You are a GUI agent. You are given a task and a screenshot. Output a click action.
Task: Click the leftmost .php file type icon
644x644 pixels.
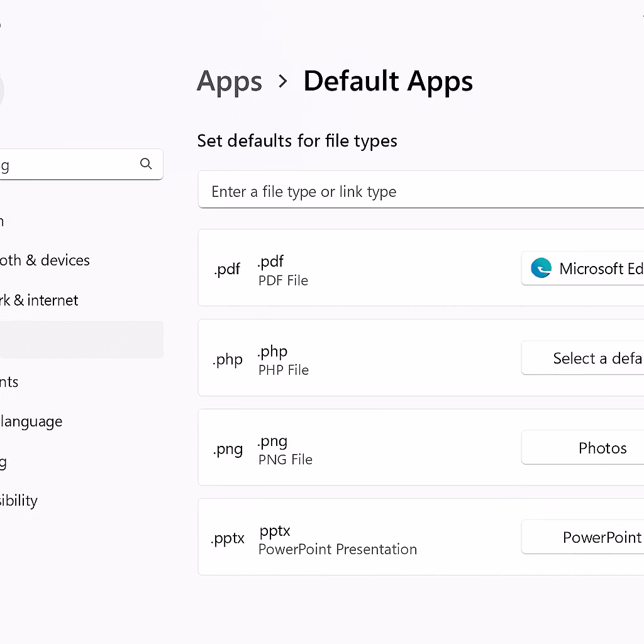pyautogui.click(x=227, y=360)
